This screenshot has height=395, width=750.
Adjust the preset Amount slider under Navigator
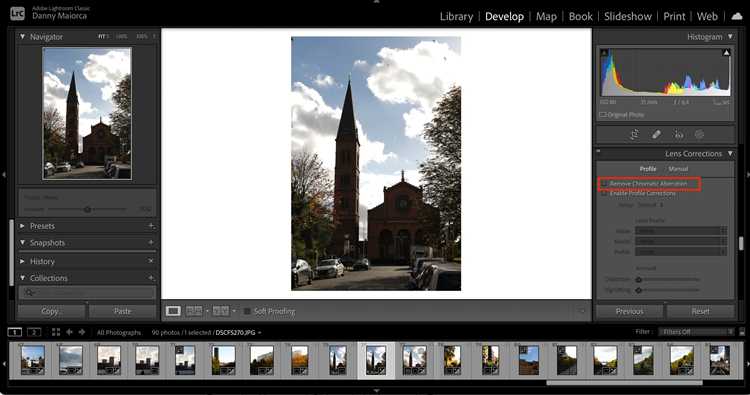pos(88,209)
